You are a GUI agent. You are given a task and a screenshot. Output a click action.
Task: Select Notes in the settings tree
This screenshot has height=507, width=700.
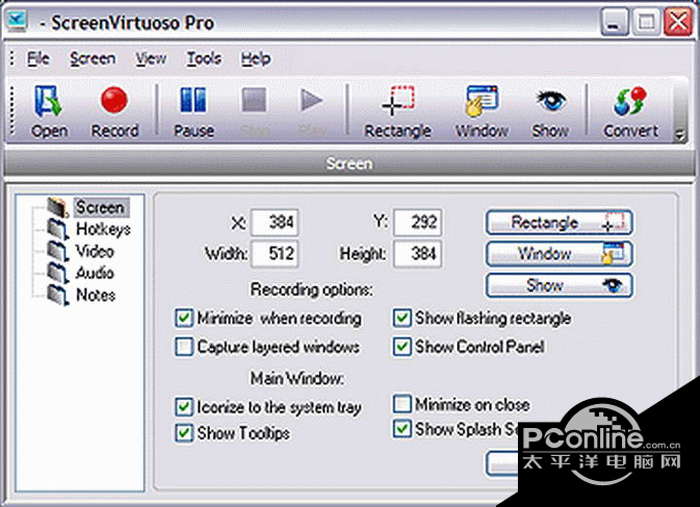[x=96, y=295]
